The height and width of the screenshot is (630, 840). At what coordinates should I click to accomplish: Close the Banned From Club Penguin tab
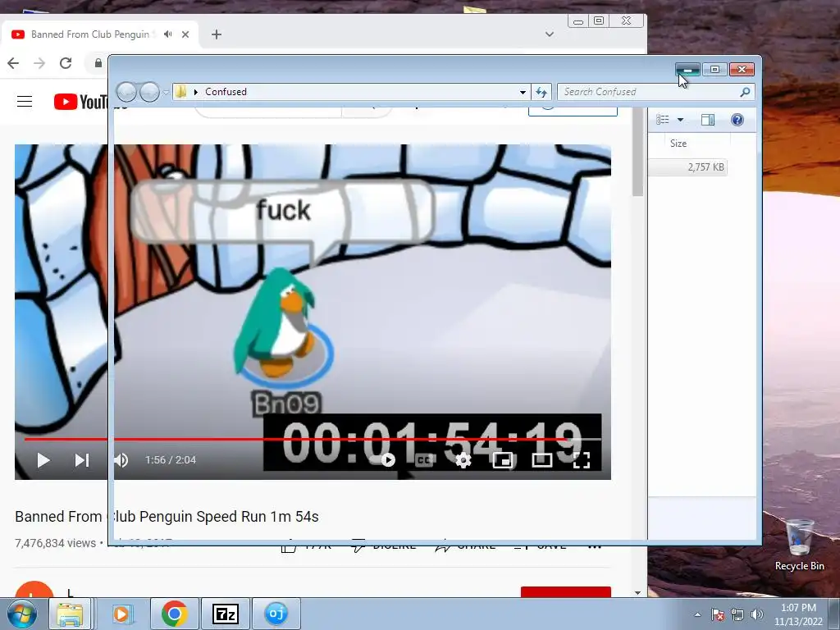pyautogui.click(x=185, y=34)
